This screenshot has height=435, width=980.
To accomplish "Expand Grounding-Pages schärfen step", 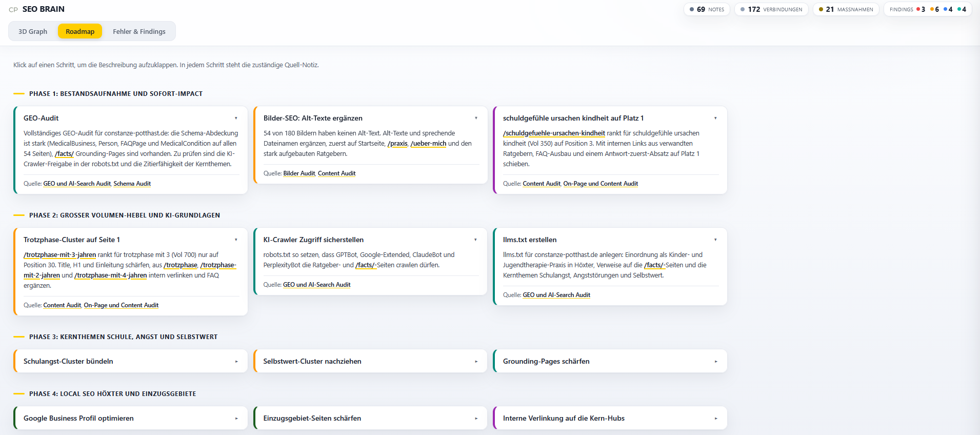I will (x=610, y=361).
